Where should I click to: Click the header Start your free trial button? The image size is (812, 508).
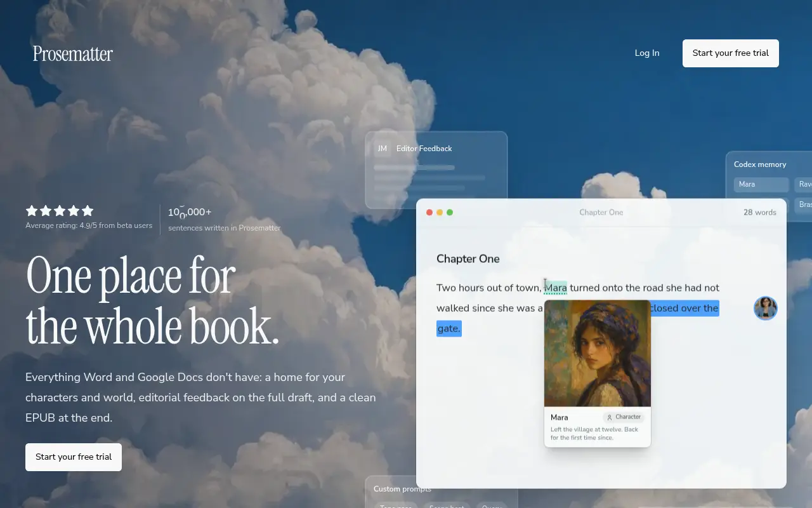coord(731,53)
